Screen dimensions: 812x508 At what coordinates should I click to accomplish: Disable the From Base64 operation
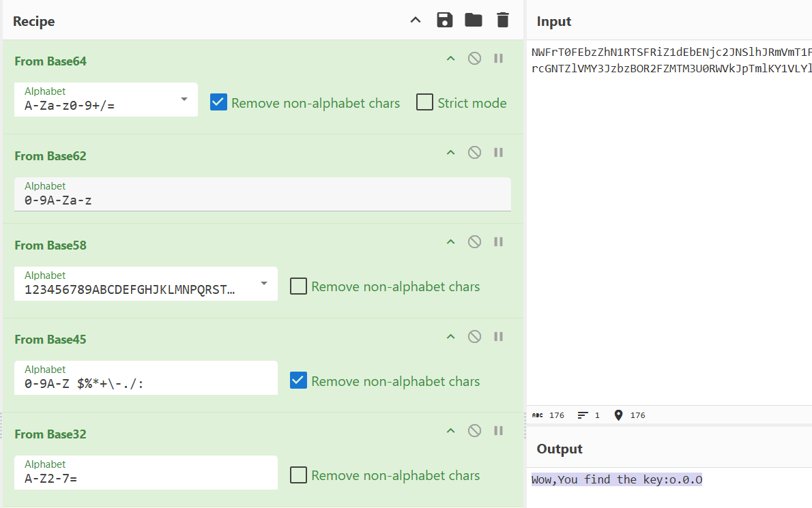tap(474, 59)
